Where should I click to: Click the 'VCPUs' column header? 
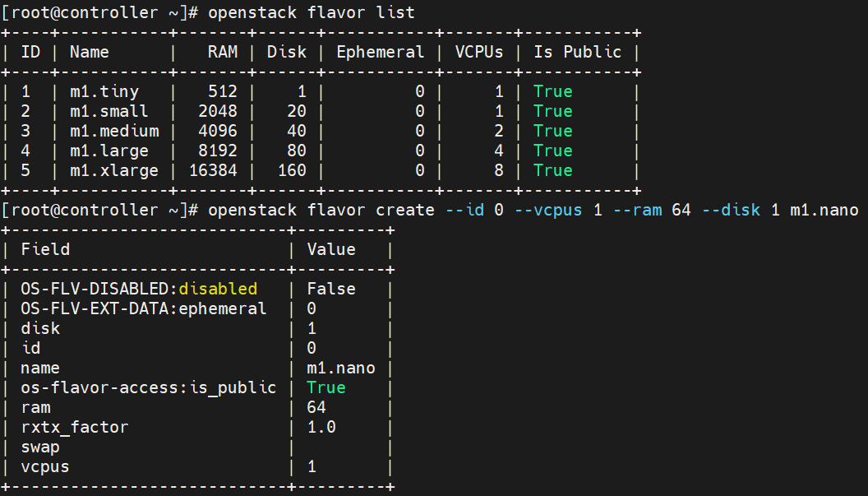[x=479, y=52]
